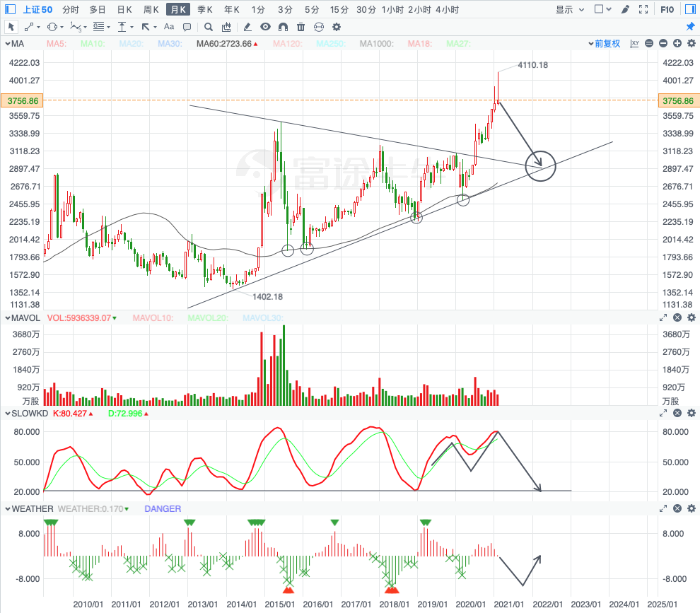The height and width of the screenshot is (613, 700).
Task: Toggle the right sidebar panel
Action: click(x=689, y=9)
